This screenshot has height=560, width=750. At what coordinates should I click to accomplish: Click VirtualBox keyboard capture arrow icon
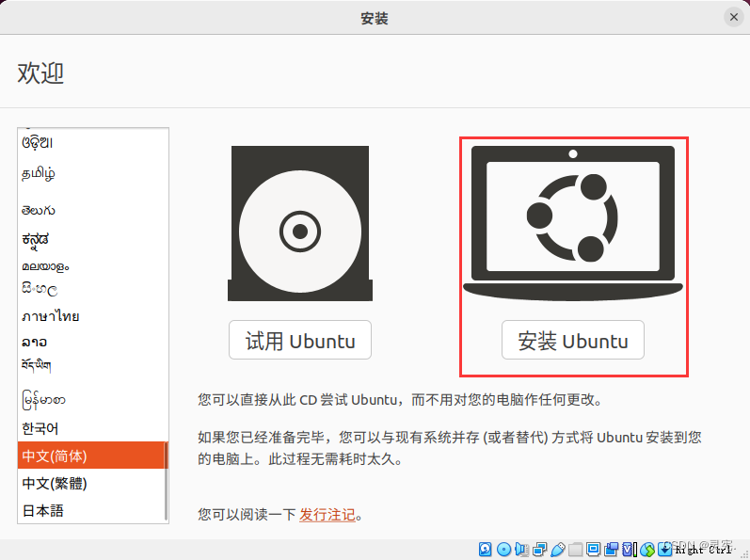(x=665, y=549)
